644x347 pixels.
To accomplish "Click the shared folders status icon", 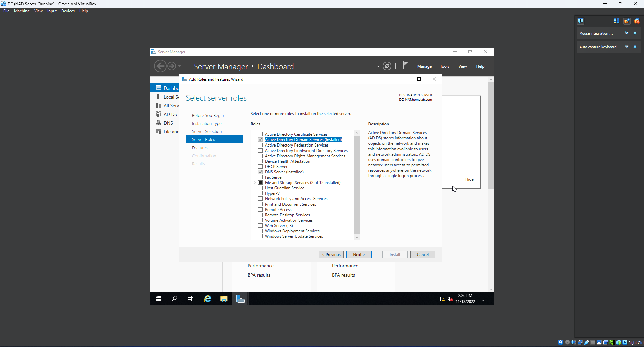I will point(593,342).
